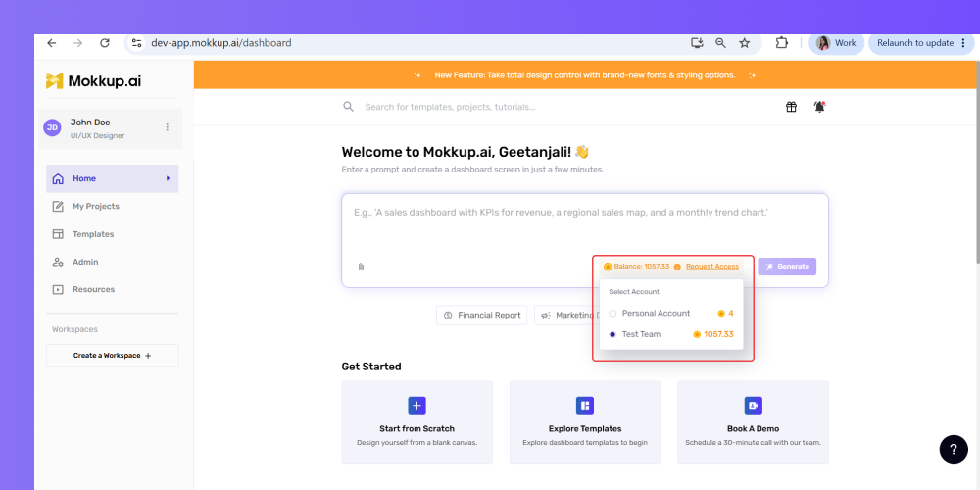
Task: Bookmark this page with the star icon
Action: coord(745,43)
